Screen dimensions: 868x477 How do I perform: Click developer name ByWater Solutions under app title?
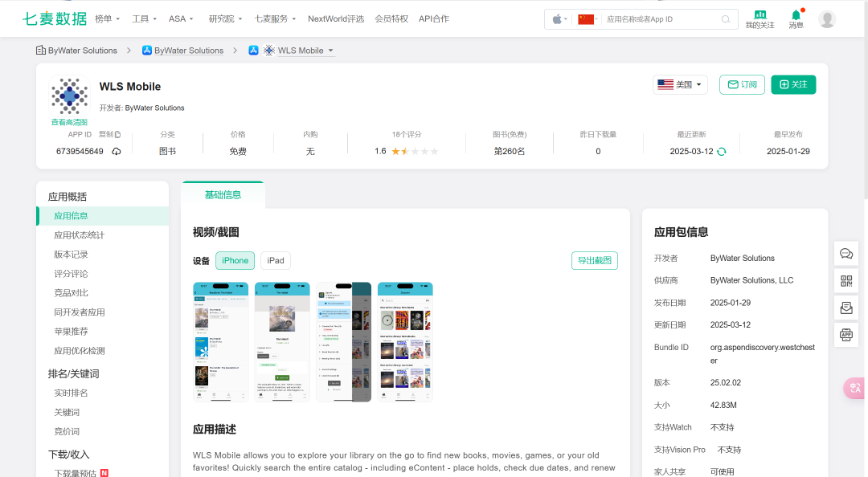coord(154,108)
